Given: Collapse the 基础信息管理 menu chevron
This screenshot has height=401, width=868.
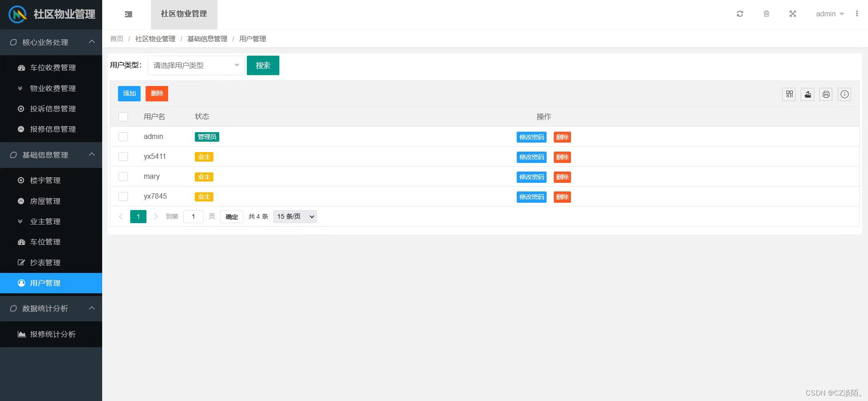Looking at the screenshot, I should click(x=92, y=154).
